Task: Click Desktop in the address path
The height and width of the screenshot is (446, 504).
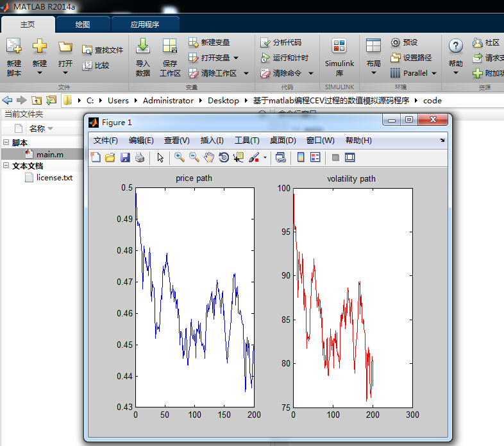Action: 223,101
